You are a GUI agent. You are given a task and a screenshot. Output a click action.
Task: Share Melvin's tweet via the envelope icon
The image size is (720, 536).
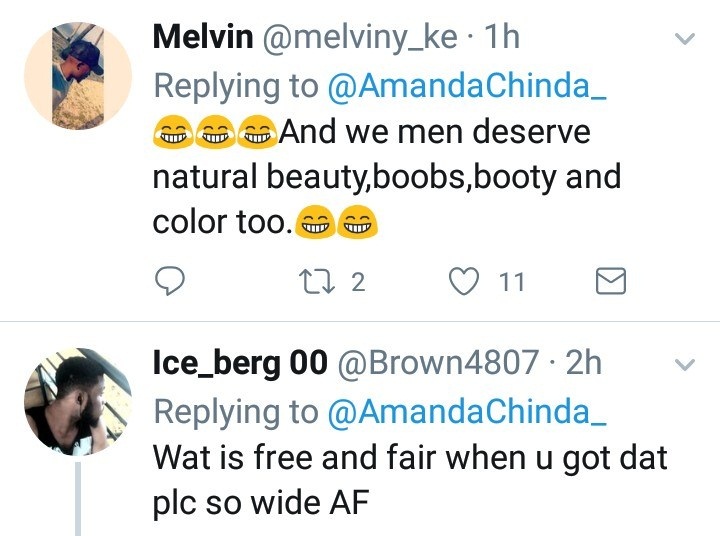(x=610, y=283)
